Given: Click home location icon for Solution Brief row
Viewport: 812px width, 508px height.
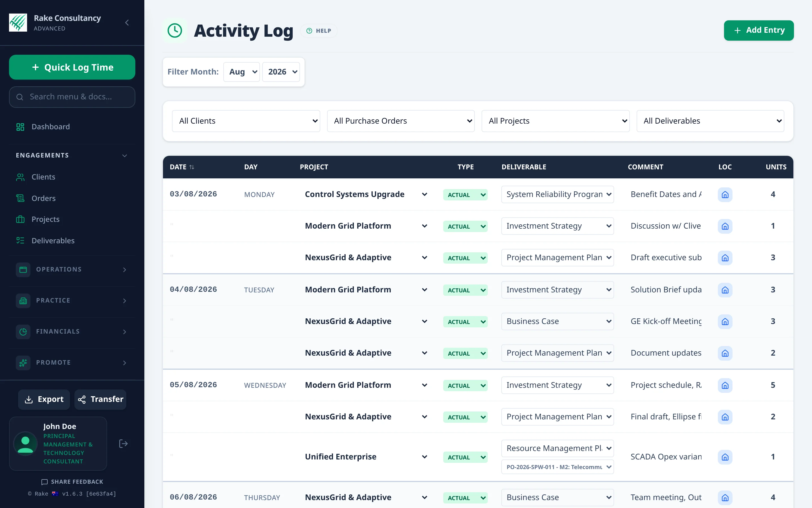Looking at the screenshot, I should click(725, 290).
